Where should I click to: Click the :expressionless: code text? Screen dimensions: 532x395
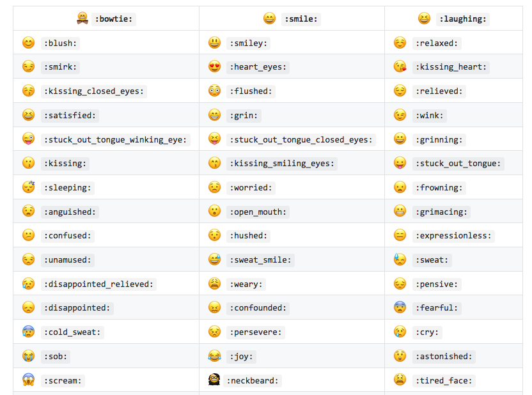point(454,236)
